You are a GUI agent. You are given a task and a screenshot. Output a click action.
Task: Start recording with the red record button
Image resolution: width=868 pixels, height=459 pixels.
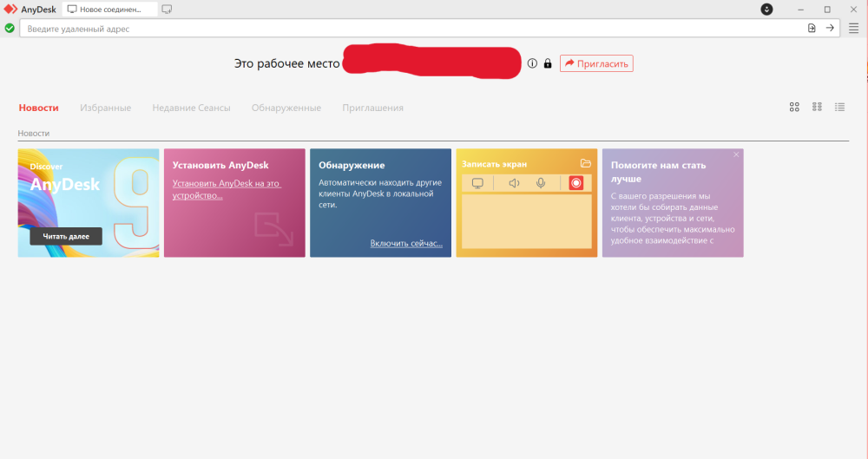tap(576, 183)
